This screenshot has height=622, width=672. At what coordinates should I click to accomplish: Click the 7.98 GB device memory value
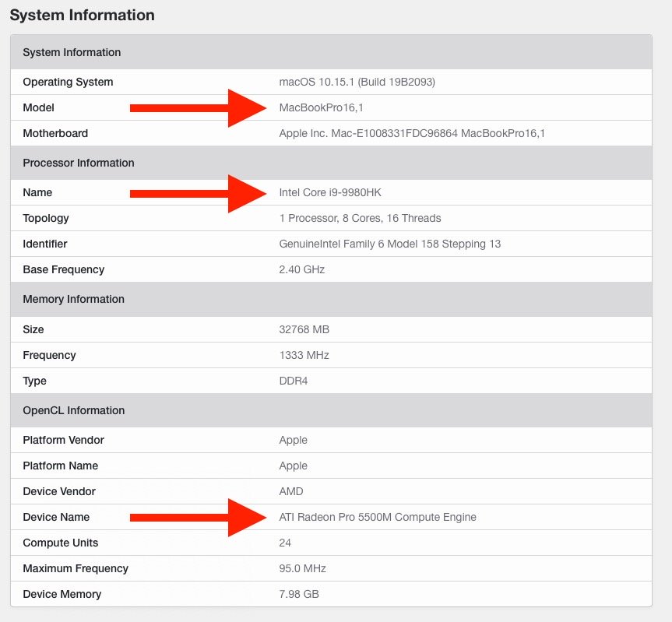tap(299, 594)
